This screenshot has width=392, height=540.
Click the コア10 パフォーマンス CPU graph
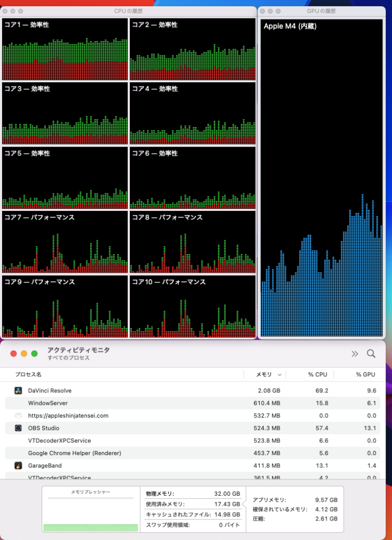click(x=193, y=306)
